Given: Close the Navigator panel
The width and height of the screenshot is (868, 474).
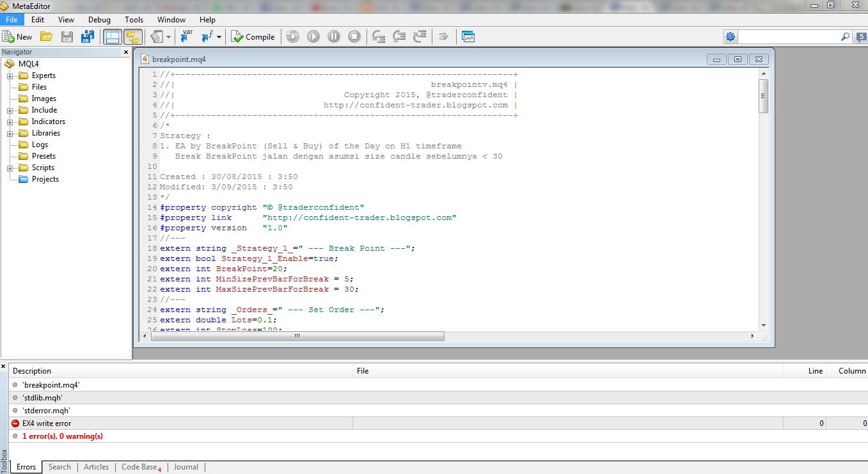Looking at the screenshot, I should coord(126,52).
